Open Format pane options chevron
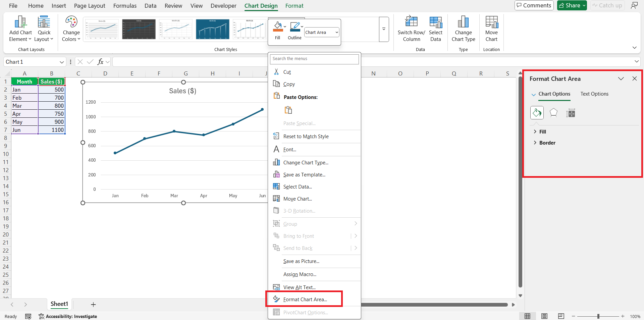The height and width of the screenshot is (320, 644). [x=621, y=78]
